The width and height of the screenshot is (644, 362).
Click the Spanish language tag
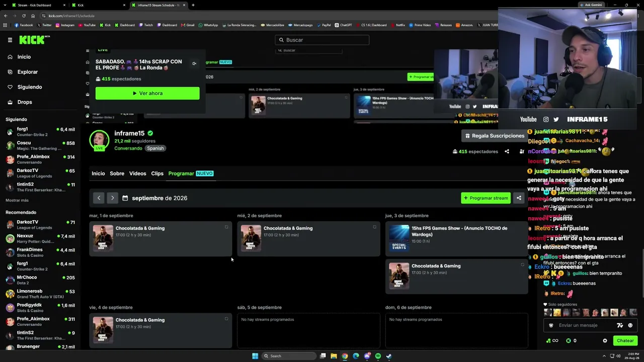155,148
